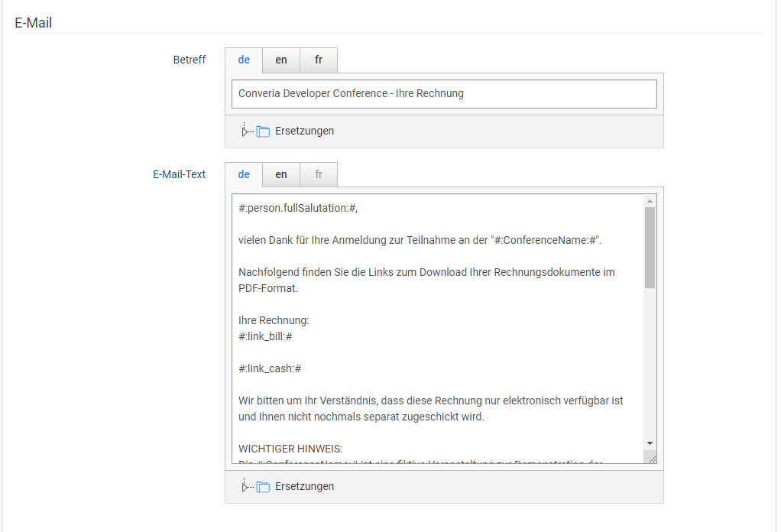Place cursor on the #:link_bill:# line

coord(266,336)
